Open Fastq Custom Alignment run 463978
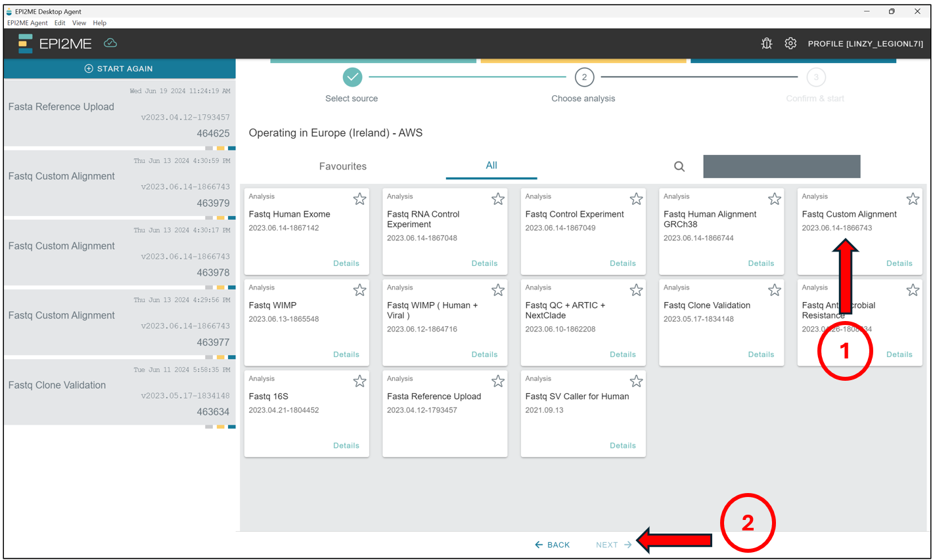This screenshot has height=560, width=933. click(120, 254)
